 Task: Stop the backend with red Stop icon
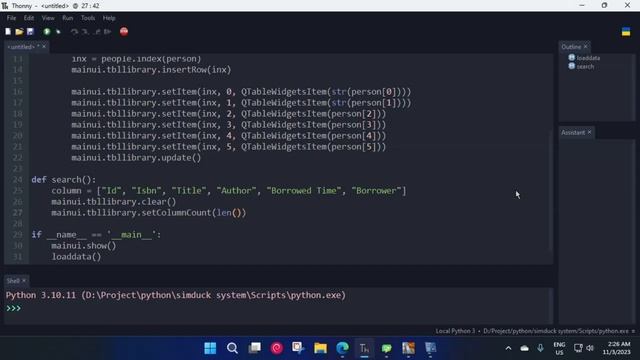(124, 31)
